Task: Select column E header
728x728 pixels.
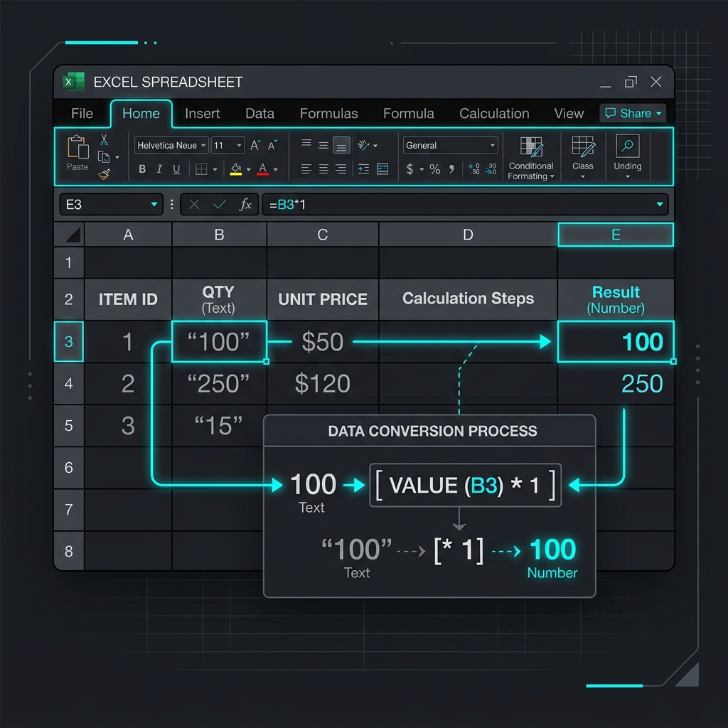Action: (x=616, y=235)
